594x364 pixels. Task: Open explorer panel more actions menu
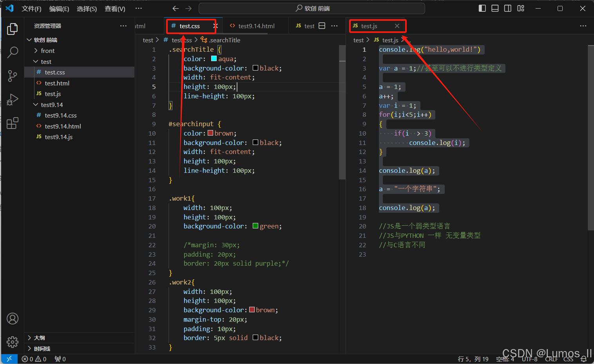click(x=123, y=26)
